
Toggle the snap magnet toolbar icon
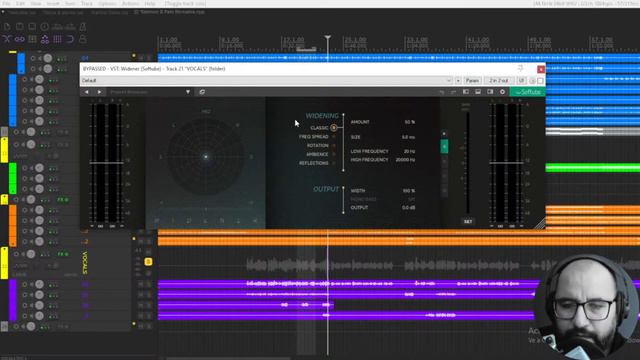[70, 39]
